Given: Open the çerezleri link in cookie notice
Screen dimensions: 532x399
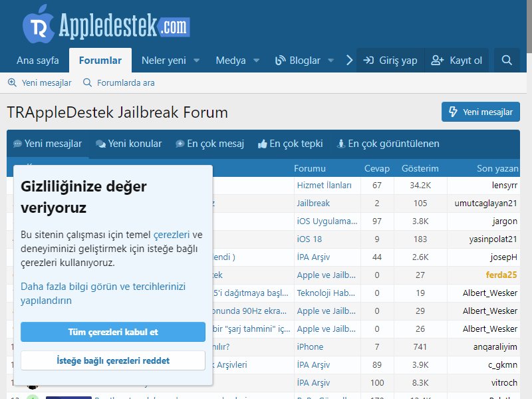Looking at the screenshot, I should point(172,235).
